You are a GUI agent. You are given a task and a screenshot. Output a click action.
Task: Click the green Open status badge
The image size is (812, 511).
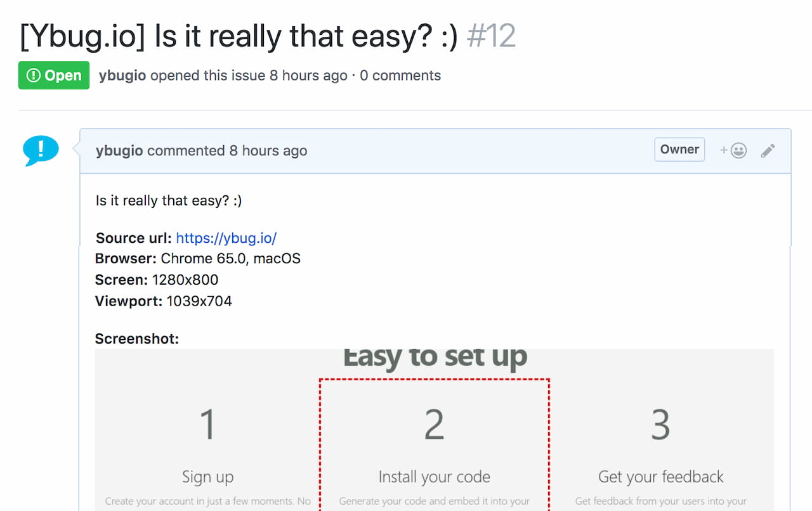tap(54, 75)
